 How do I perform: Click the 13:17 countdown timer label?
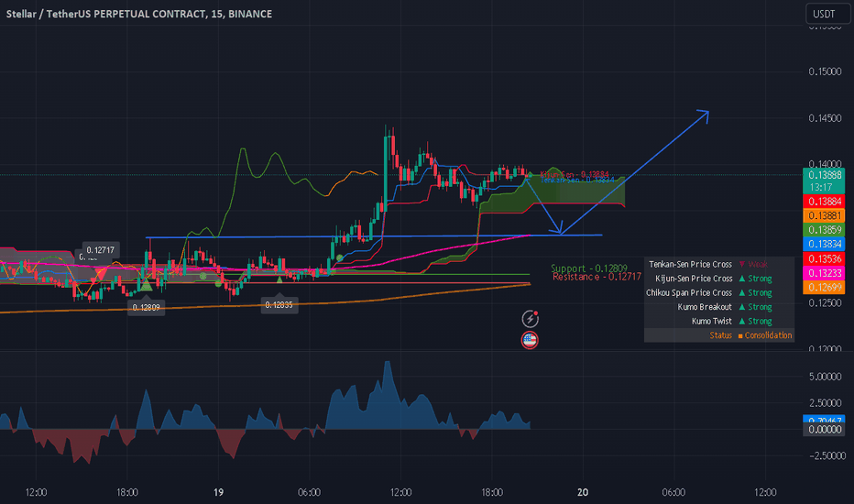coord(821,188)
